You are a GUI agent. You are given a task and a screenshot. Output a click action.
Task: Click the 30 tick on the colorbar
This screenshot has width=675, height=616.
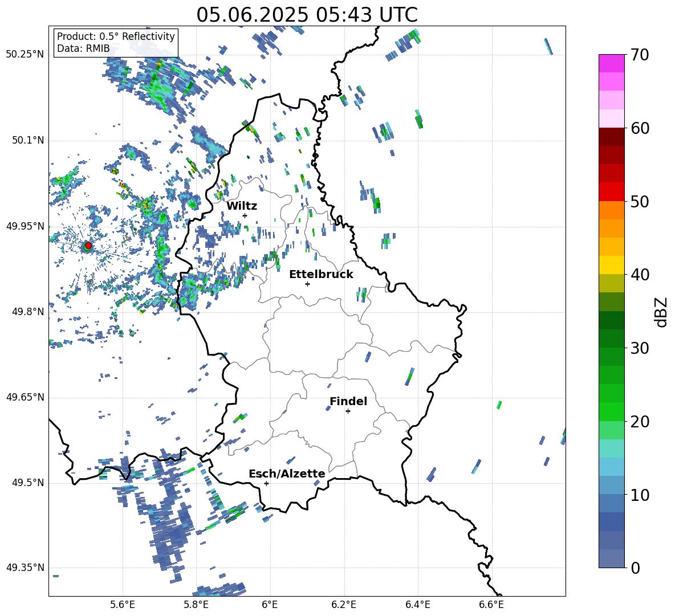point(640,348)
